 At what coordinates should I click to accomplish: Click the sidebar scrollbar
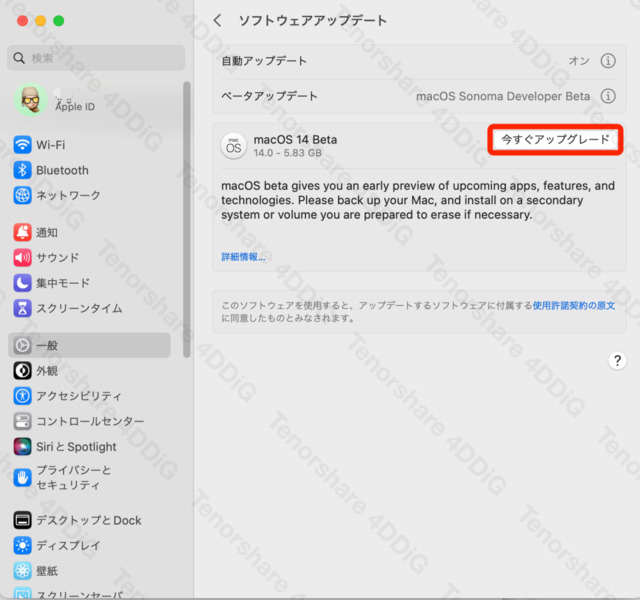click(187, 220)
